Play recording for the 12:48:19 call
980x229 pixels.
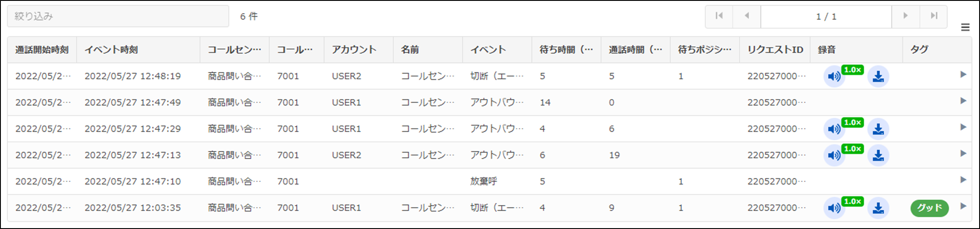coord(833,77)
